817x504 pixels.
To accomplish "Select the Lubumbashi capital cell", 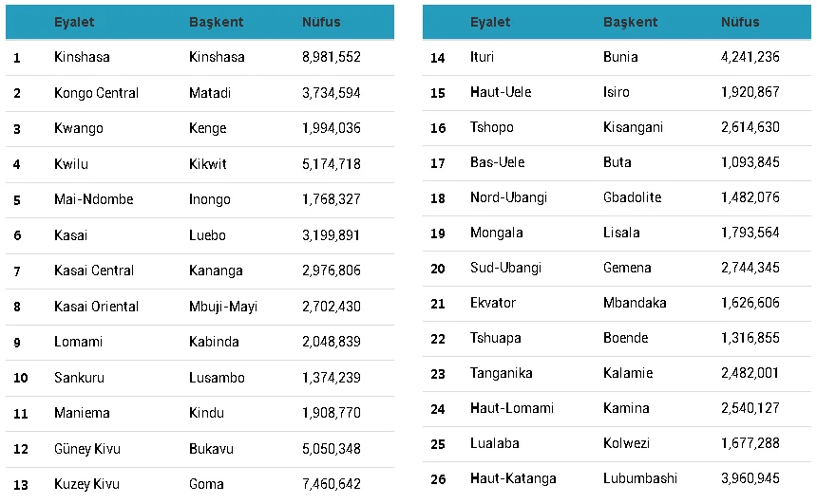I will pyautogui.click(x=641, y=478).
